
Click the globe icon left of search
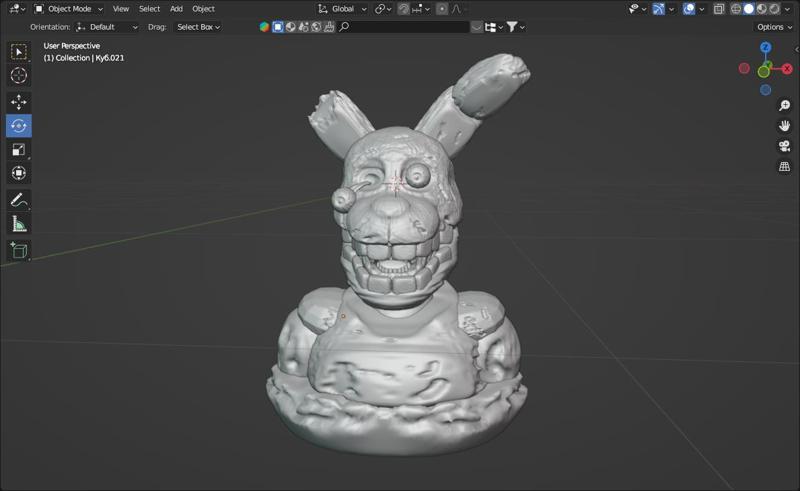316,27
